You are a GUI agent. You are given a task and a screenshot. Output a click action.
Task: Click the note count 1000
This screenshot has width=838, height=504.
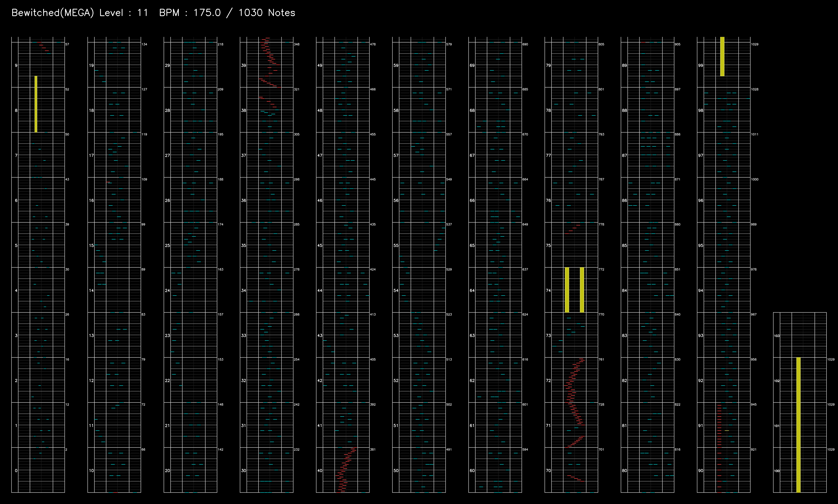click(755, 179)
